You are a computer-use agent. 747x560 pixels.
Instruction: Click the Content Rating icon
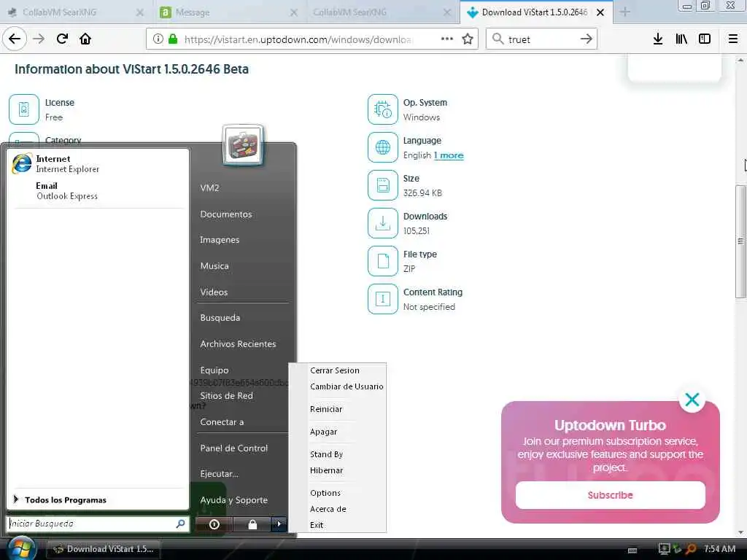(x=382, y=299)
